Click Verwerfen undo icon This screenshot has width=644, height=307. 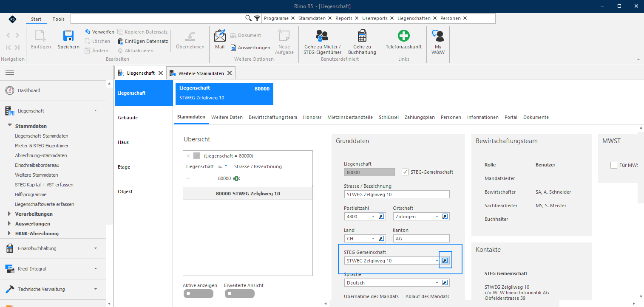(x=88, y=32)
